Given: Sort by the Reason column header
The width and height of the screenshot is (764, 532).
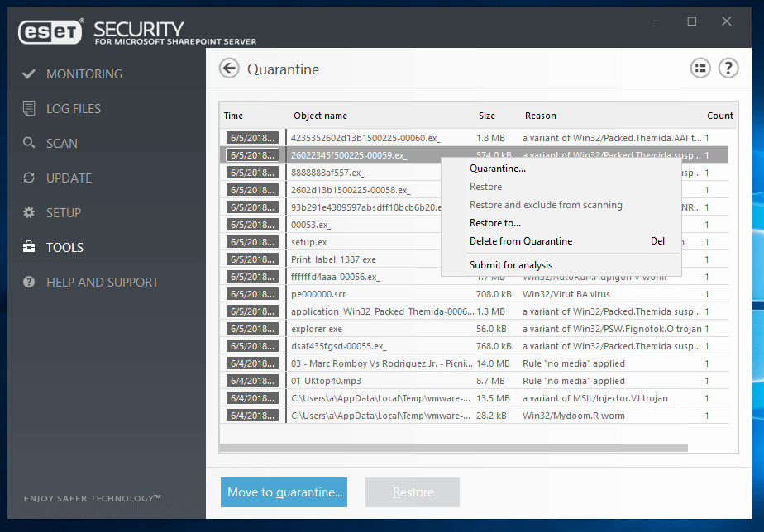Looking at the screenshot, I should 541,116.
